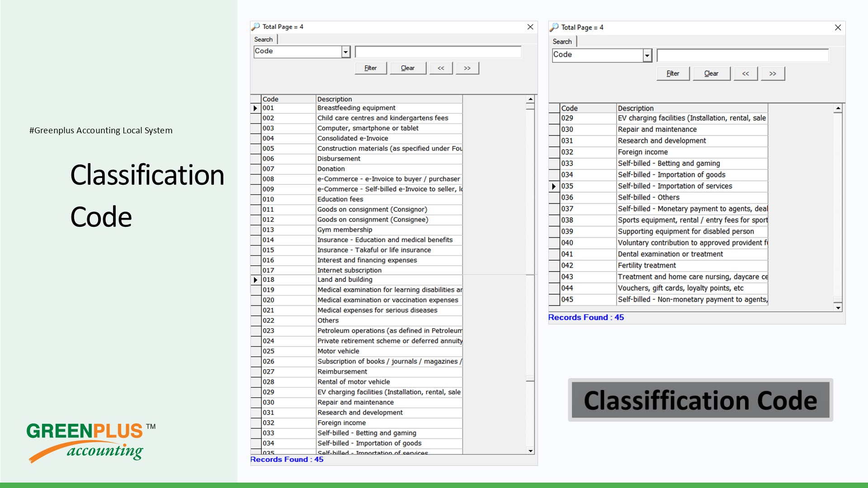Screen dimensions: 868x488
Task: Click magnifier icon in left window title
Action: pyautogui.click(x=256, y=27)
